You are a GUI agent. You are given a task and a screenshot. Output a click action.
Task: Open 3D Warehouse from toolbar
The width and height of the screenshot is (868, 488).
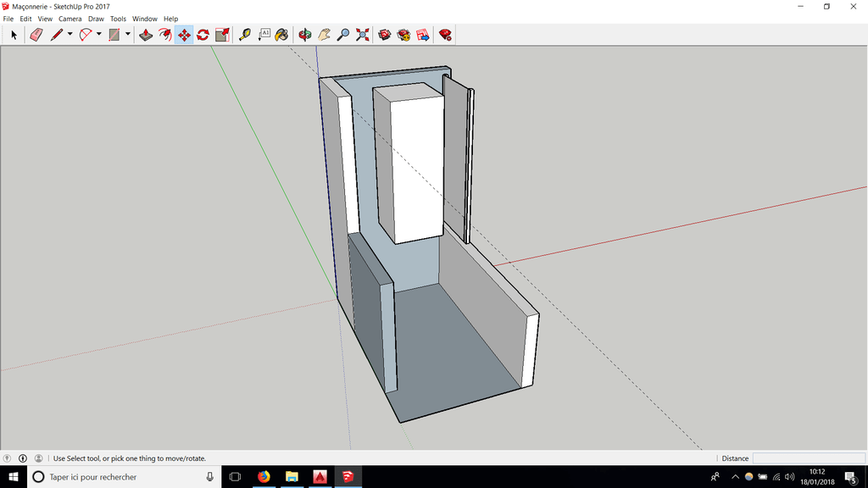coord(385,35)
